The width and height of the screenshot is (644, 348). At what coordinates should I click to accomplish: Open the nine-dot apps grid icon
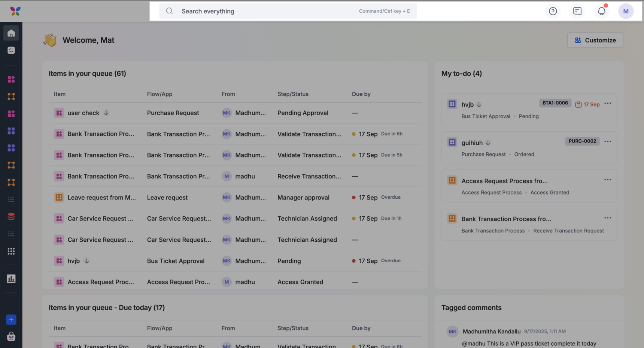coord(11,251)
